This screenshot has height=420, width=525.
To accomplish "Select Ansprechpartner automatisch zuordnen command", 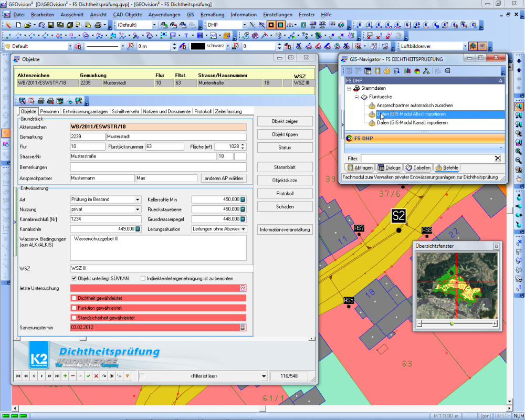I will tap(415, 106).
